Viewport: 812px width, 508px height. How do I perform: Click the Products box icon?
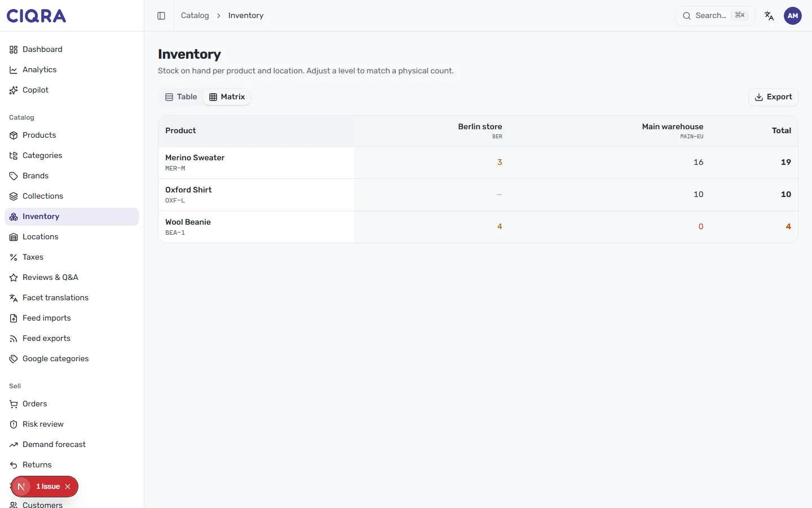[14, 135]
